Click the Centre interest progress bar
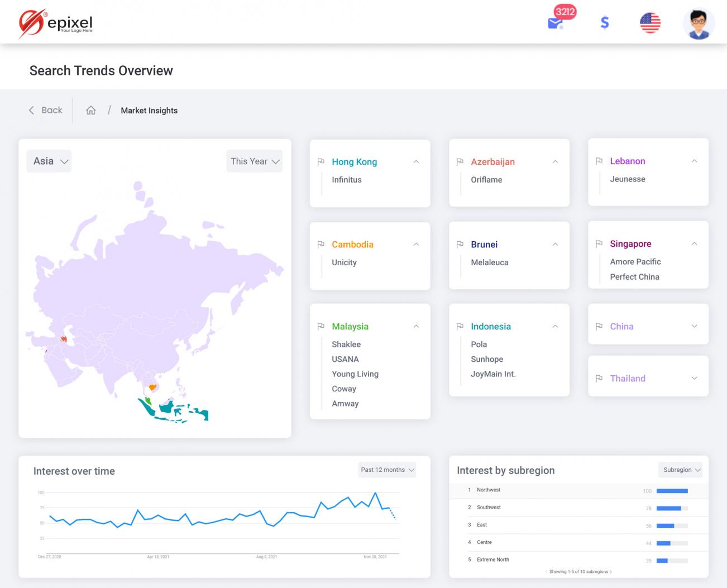This screenshot has width=727, height=588. point(672,543)
